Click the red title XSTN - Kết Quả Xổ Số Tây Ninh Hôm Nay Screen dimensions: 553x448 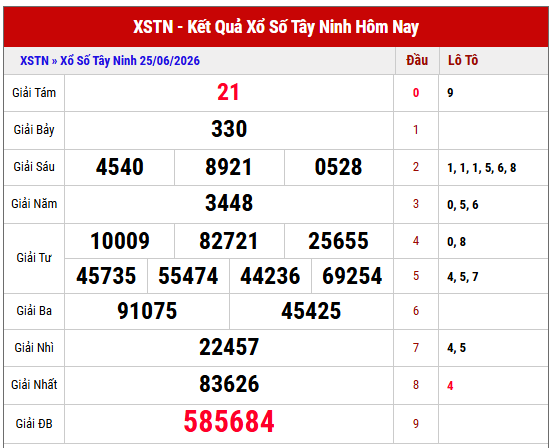pos(276,27)
